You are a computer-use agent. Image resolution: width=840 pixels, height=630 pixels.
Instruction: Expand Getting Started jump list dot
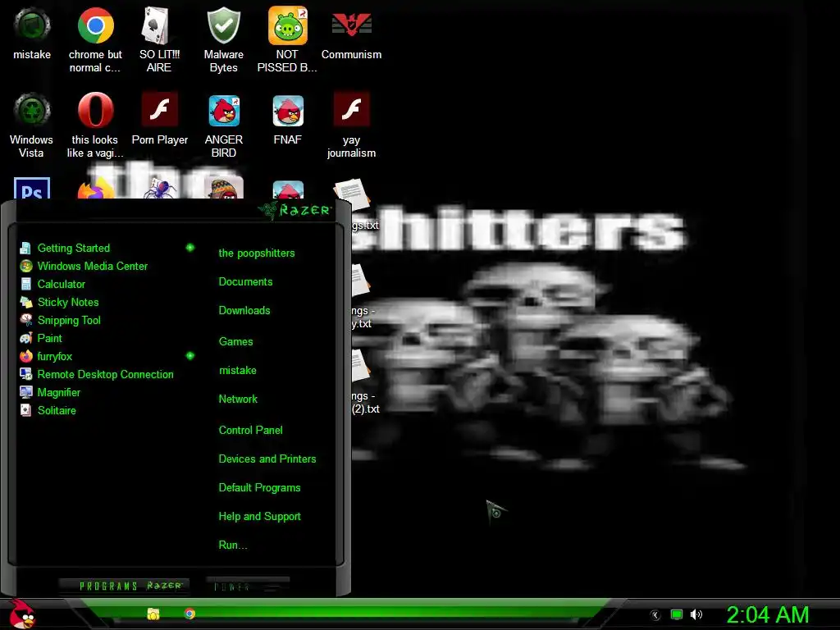point(189,248)
